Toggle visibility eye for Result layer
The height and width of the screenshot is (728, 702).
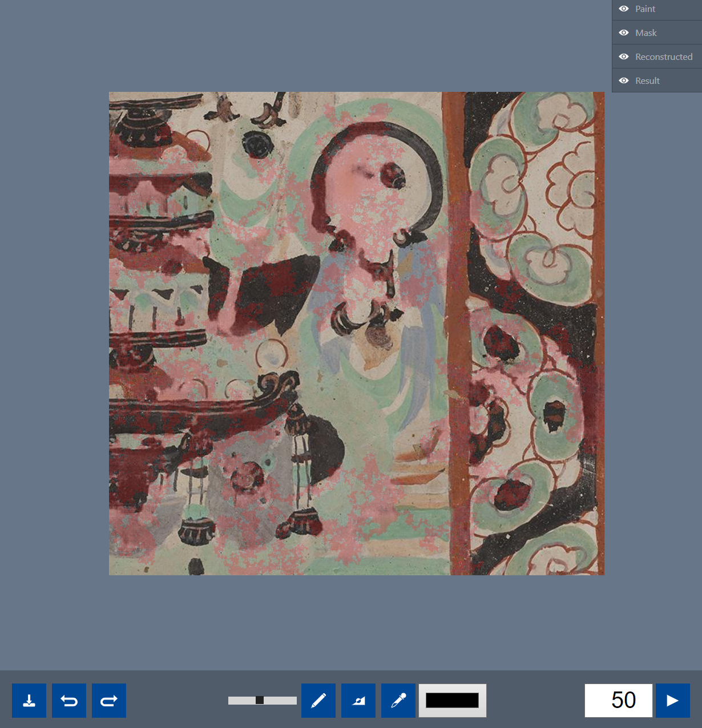tap(624, 80)
